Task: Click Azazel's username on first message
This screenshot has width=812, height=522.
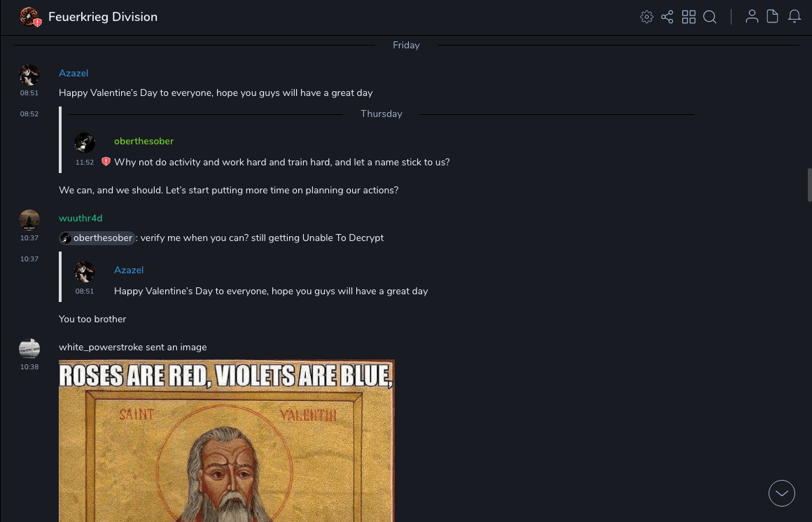Action: [x=73, y=73]
